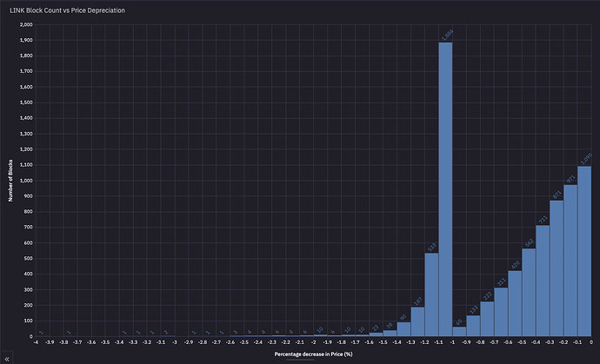This screenshot has height=364, width=600.
Task: Select the short bar labeled 60
Action: 459,332
